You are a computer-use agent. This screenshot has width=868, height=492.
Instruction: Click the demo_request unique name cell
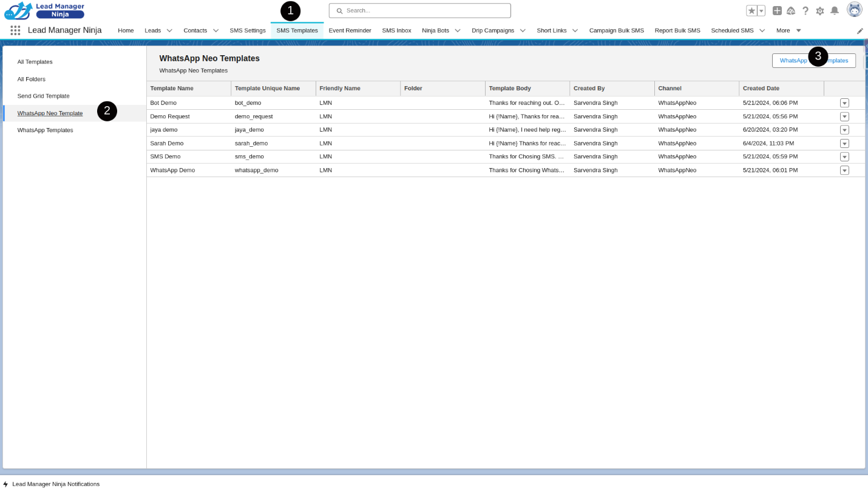click(x=274, y=116)
